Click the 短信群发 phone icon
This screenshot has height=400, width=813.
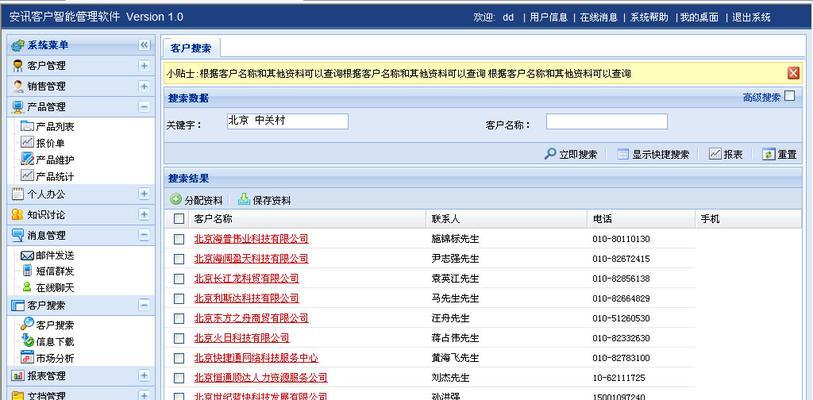[x=27, y=270]
